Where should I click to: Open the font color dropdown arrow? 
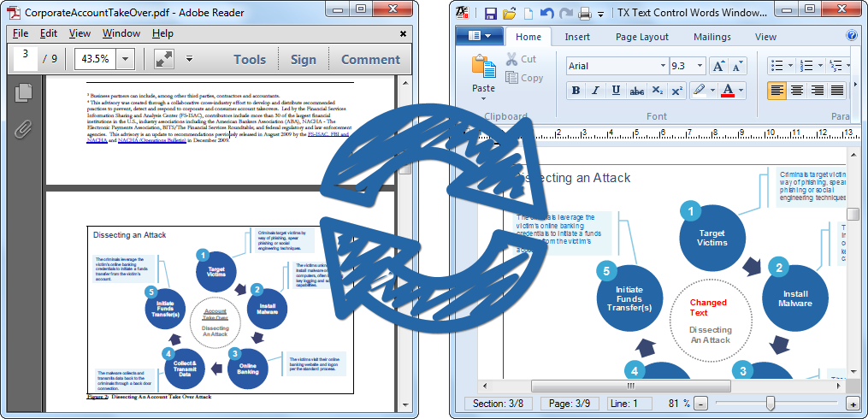coord(741,91)
